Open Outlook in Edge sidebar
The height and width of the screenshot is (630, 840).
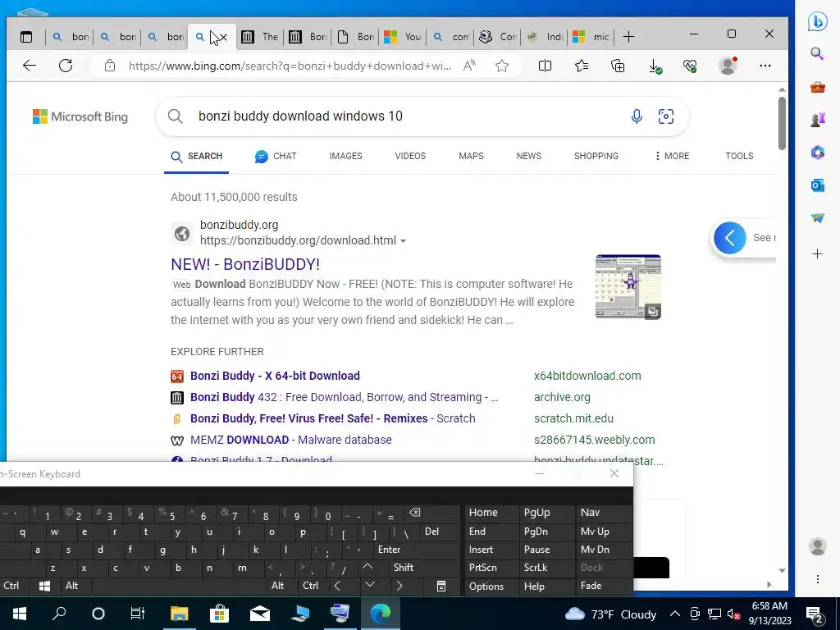818,185
